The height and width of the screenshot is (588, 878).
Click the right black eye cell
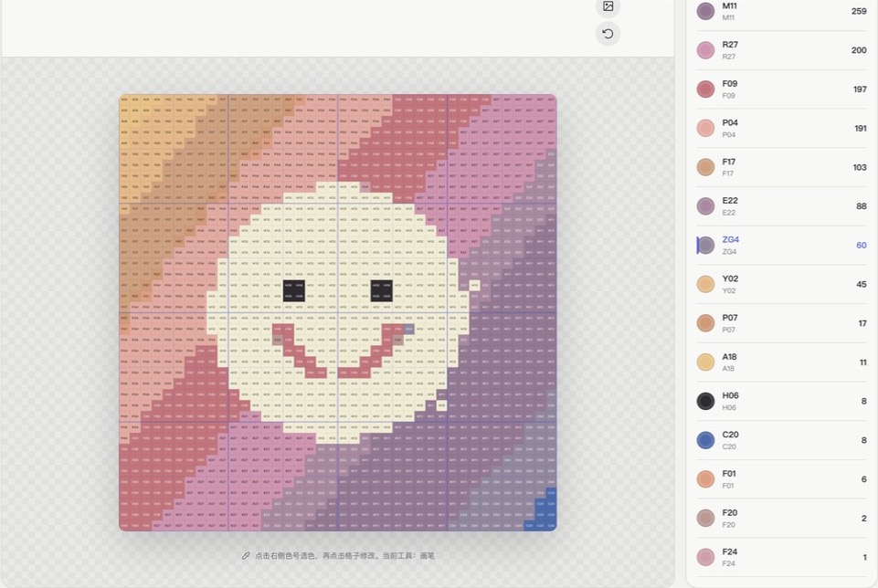[x=381, y=290]
